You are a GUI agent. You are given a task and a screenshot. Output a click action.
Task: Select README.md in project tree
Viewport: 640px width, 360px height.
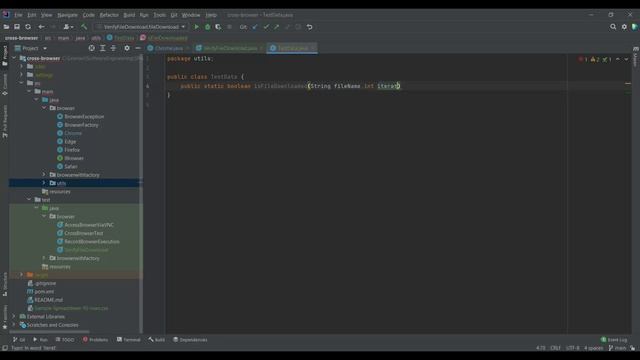point(49,300)
